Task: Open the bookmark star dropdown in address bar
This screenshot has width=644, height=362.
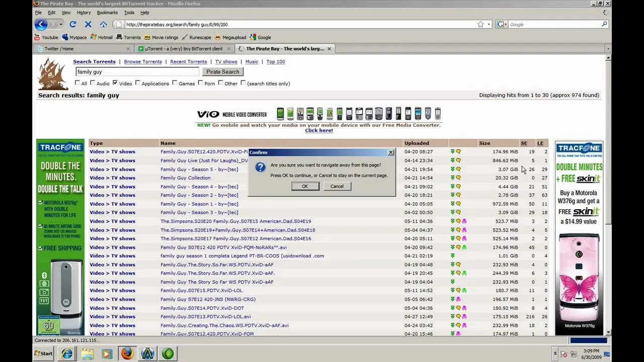Action: tap(489, 24)
